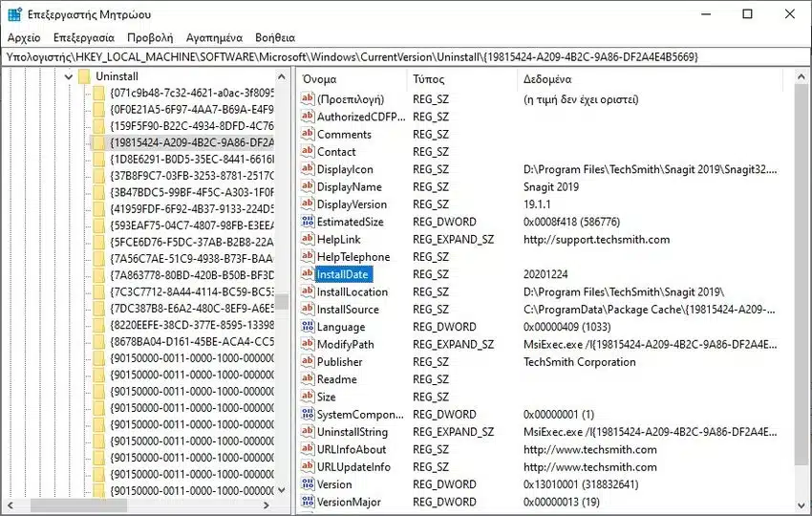
Task: Select the {8220EEFE-38CD-377E key
Action: coord(192,325)
